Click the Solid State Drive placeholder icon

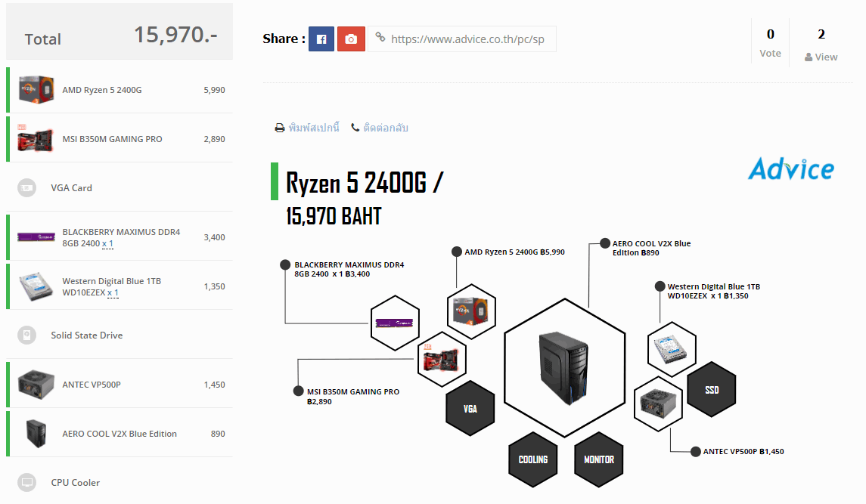(26, 335)
